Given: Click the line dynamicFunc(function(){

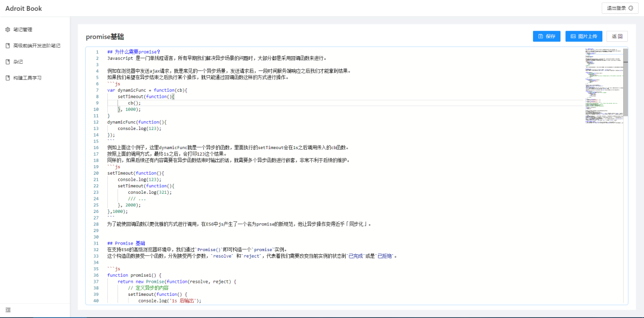Looking at the screenshot, I should 137,122.
